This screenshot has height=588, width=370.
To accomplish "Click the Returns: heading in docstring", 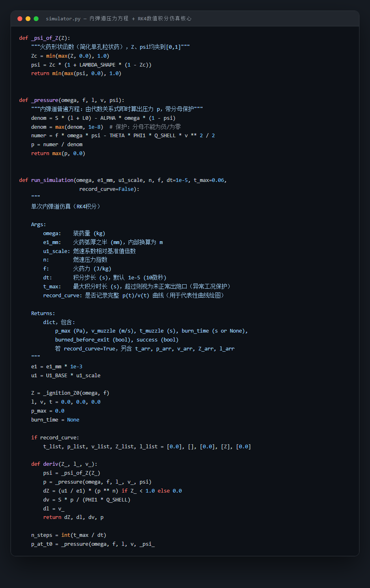I will pos(43,313).
